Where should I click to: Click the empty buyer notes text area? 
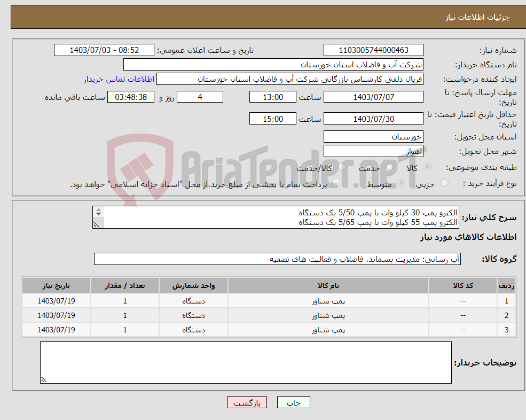click(246, 363)
